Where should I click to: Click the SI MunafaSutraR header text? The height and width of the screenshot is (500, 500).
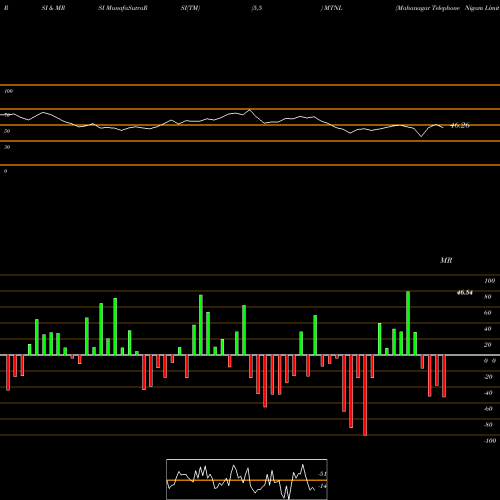(123, 8)
